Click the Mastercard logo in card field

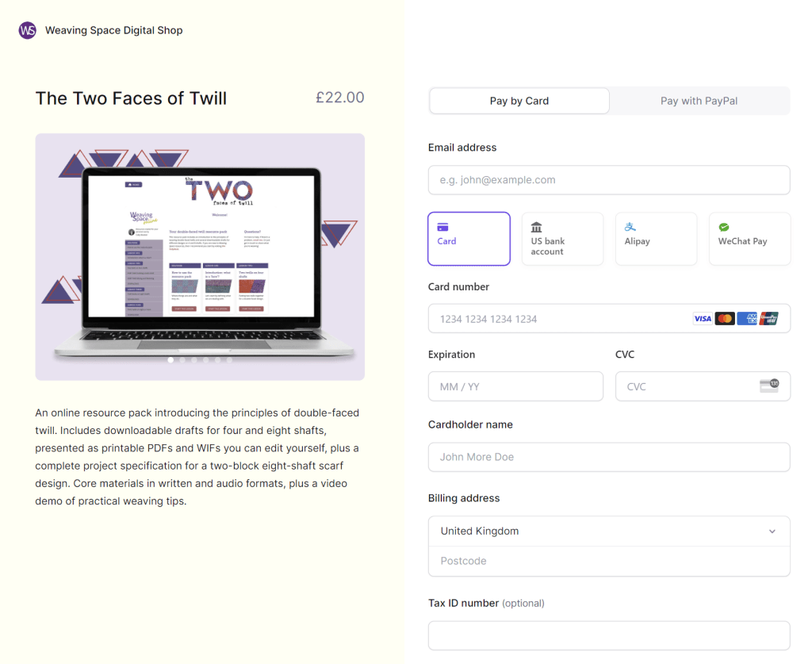click(x=725, y=319)
